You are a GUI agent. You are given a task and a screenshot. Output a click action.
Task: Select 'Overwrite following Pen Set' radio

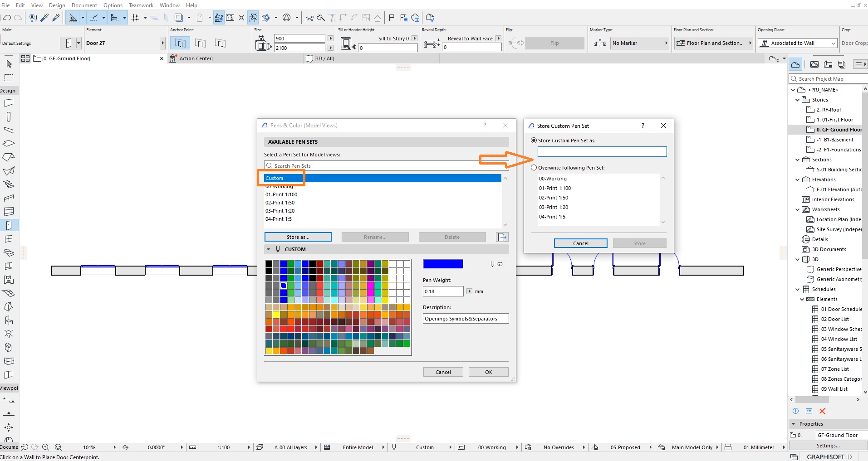point(534,168)
